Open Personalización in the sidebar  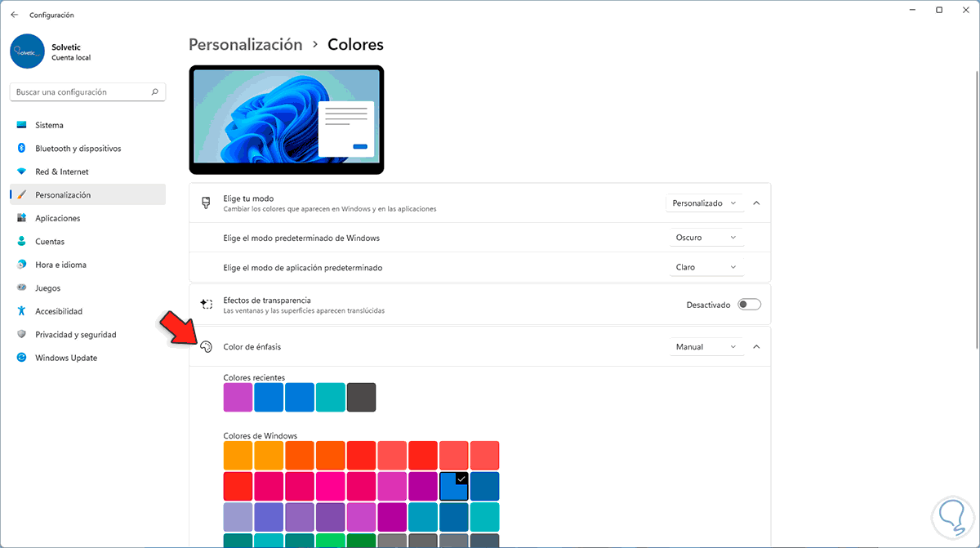pyautogui.click(x=87, y=195)
